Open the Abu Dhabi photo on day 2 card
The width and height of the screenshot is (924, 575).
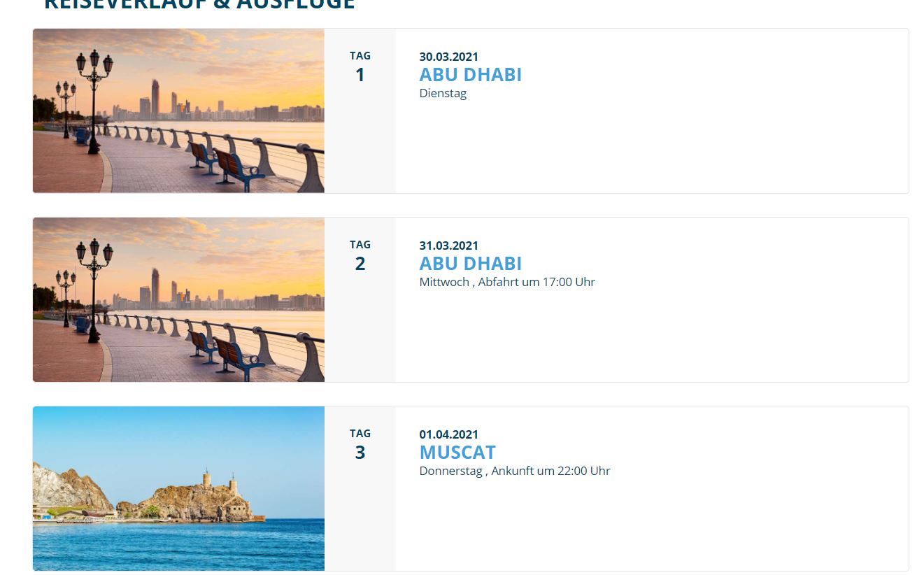coord(178,299)
